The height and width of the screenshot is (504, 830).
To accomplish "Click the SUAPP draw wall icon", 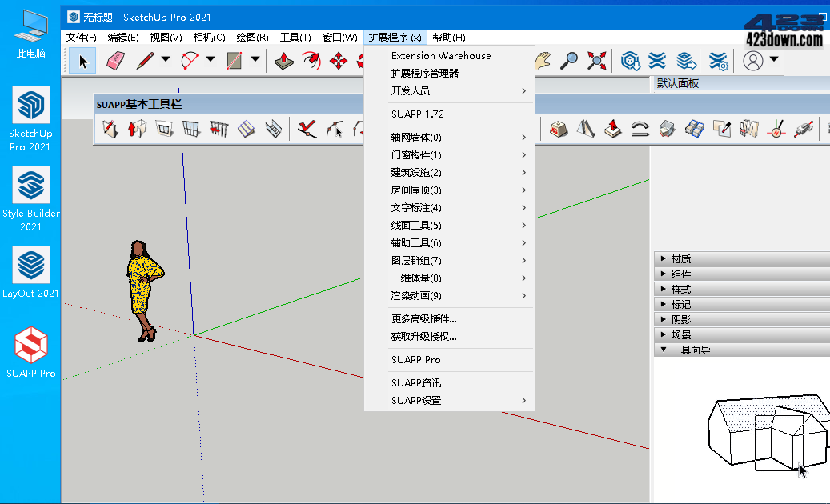I will tap(110, 129).
